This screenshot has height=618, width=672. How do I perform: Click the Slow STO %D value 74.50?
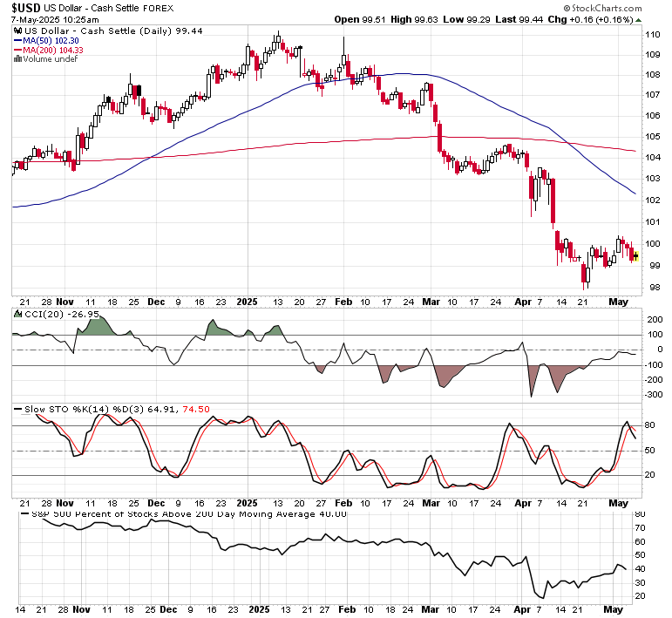196,410
